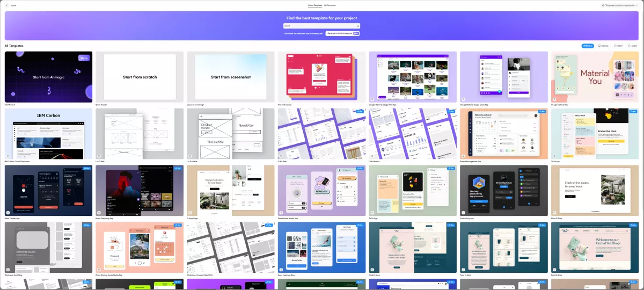Viewport: 644px width, 290px height.
Task: Click the 'Music Streaming App' label
Action: pyautogui.click(x=106, y=219)
